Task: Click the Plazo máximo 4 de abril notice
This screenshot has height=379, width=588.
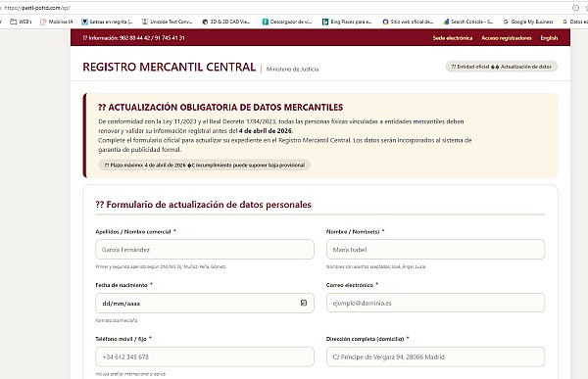Action: [205, 165]
